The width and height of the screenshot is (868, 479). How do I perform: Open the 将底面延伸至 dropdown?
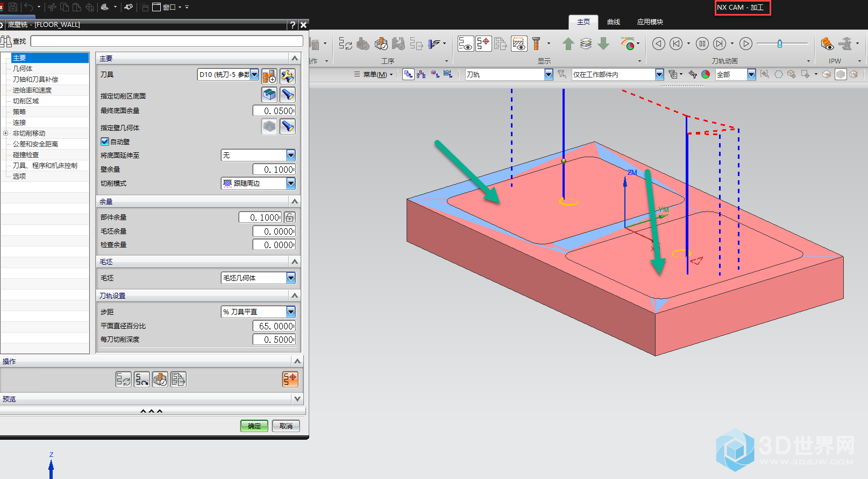click(291, 155)
